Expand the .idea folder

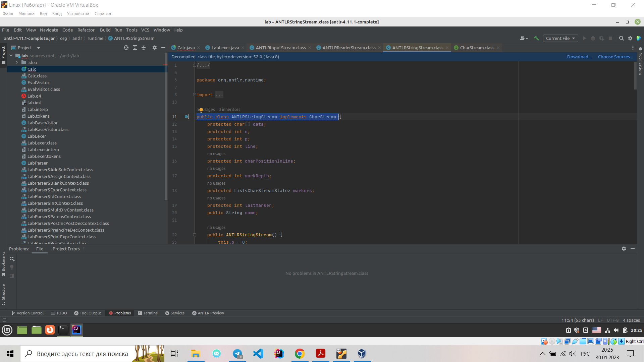coord(17,62)
